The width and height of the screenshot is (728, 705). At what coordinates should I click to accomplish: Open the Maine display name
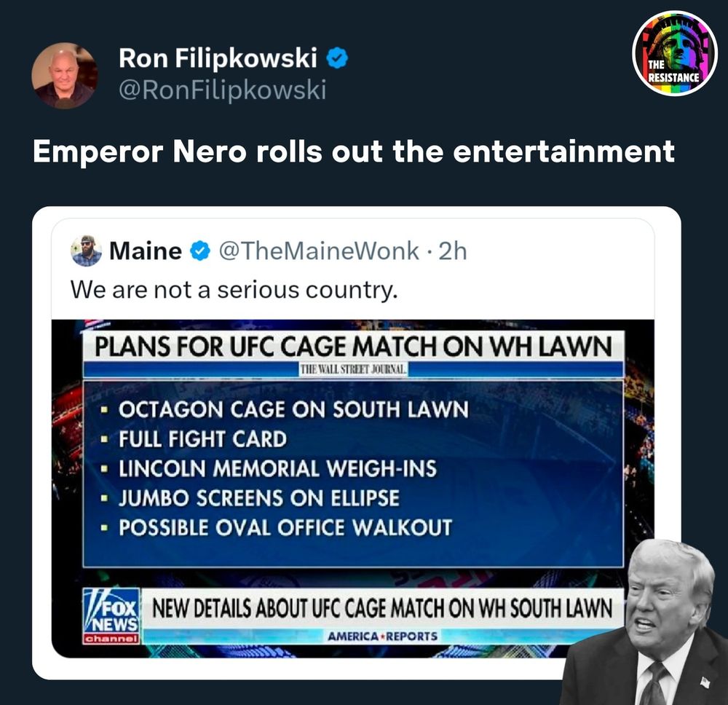coord(146,251)
